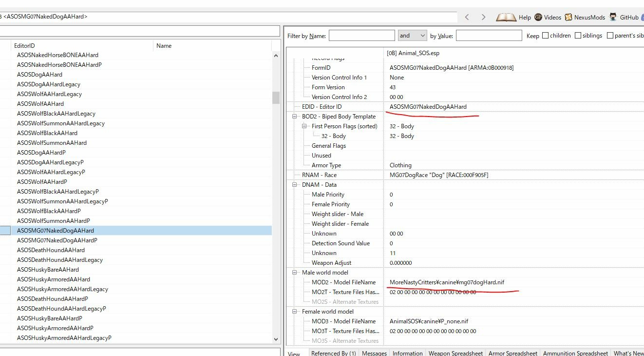The height and width of the screenshot is (356, 644).
Task: Toggle the children Keep checkbox
Action: click(546, 36)
